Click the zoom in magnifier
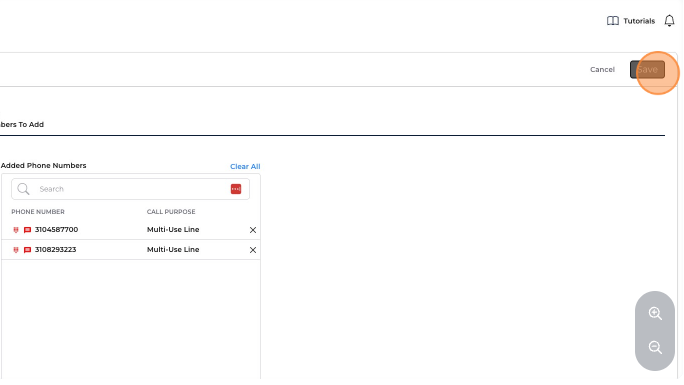The image size is (684, 385). click(x=655, y=313)
